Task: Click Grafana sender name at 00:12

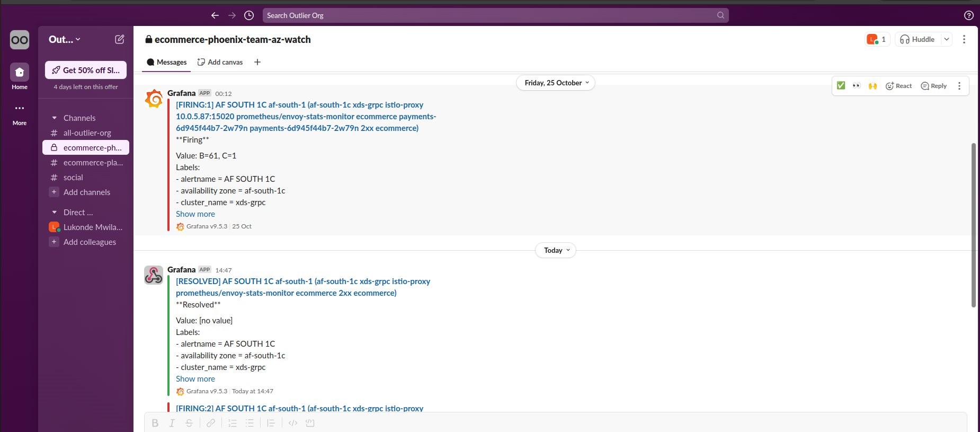Action: 181,93
